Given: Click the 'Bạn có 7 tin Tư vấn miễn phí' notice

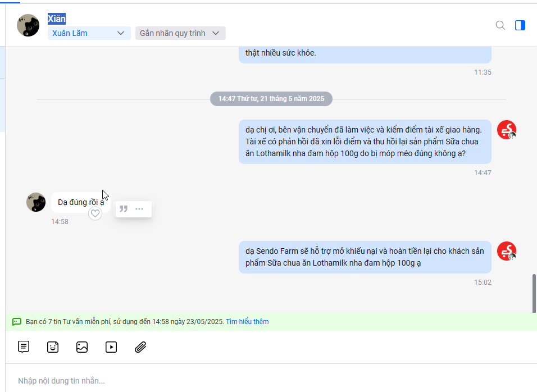Looking at the screenshot, I should 125,322.
